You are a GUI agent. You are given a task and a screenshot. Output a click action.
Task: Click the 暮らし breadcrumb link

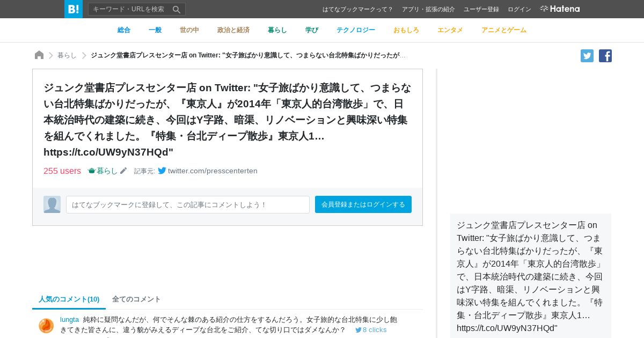[x=67, y=55]
